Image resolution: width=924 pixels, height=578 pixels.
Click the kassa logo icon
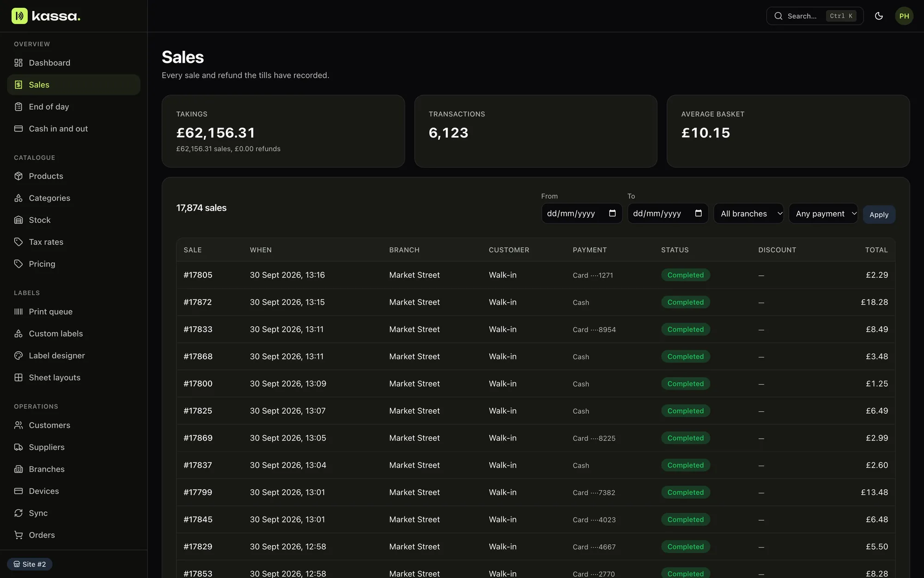pyautogui.click(x=19, y=16)
